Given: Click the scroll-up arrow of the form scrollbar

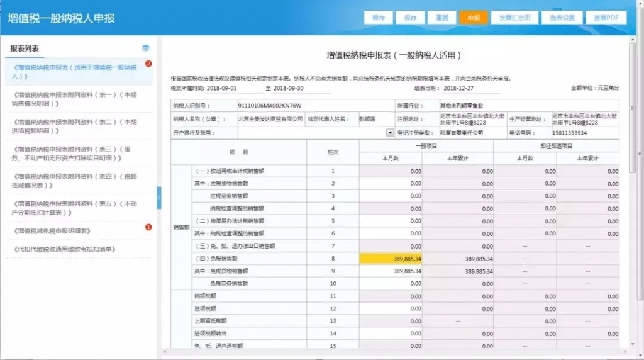Looking at the screenshot, I should point(632,39).
